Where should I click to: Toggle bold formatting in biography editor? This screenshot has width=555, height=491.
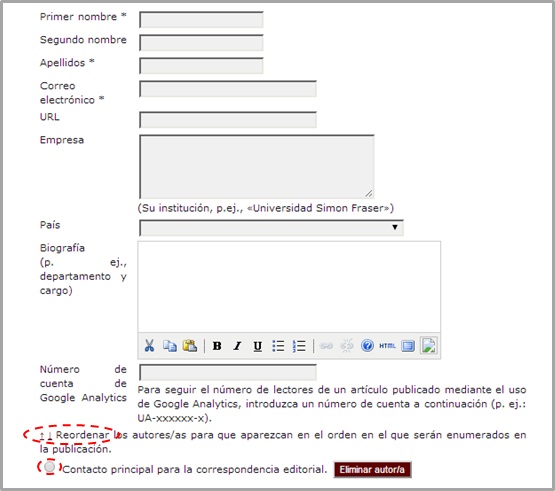(217, 346)
